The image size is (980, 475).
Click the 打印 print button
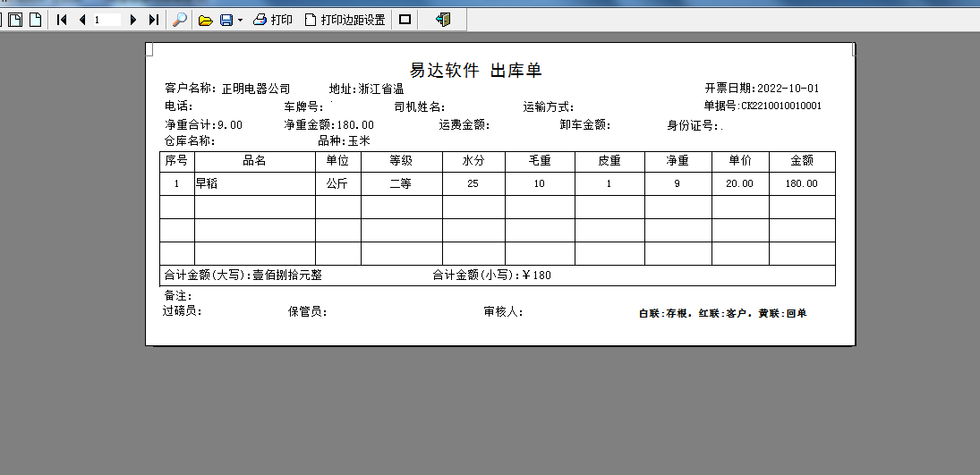272,20
